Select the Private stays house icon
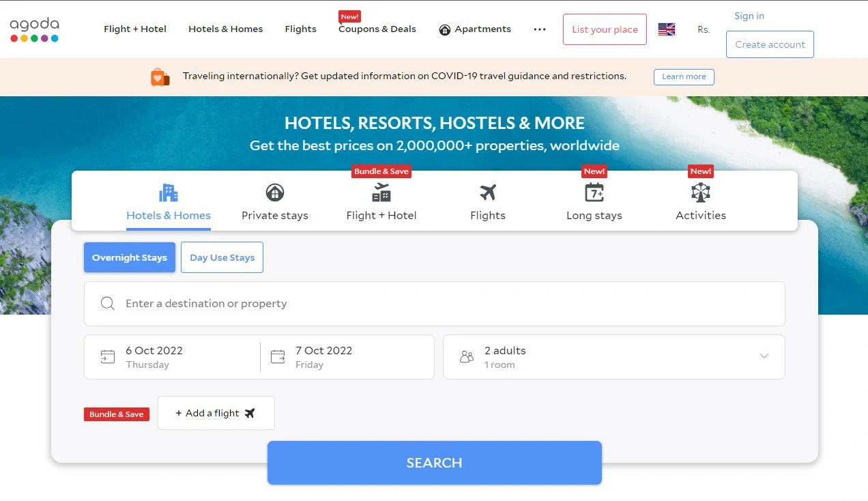The height and width of the screenshot is (501, 868). point(275,192)
